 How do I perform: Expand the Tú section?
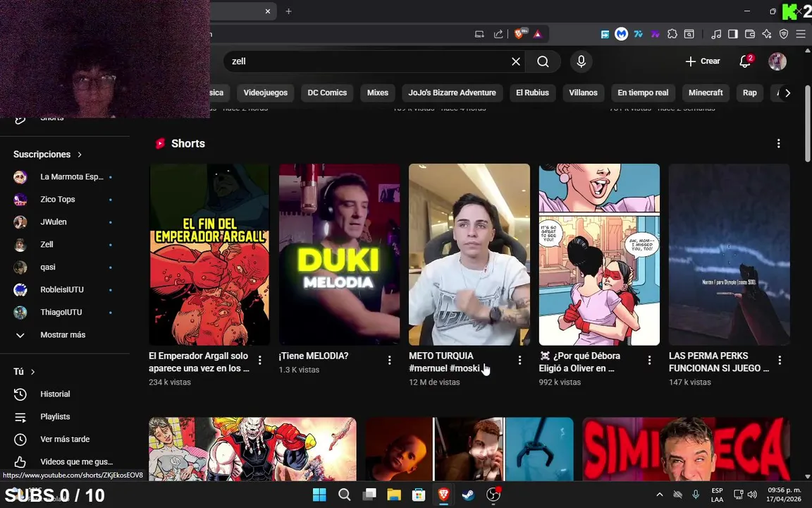[x=25, y=372]
